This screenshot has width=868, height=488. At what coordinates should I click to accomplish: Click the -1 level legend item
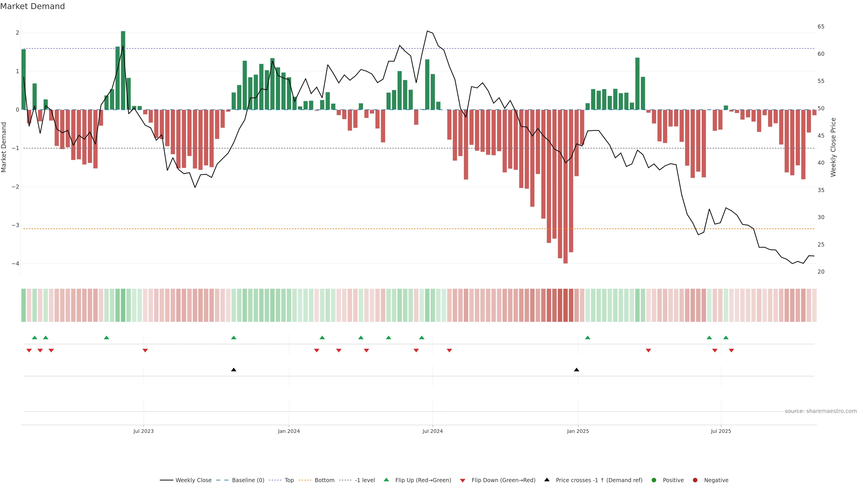point(365,480)
